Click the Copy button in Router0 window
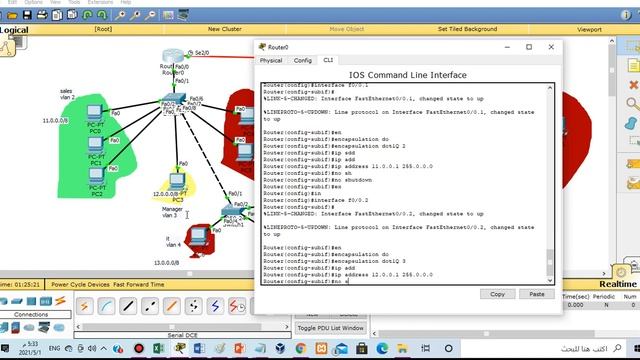 [497, 294]
